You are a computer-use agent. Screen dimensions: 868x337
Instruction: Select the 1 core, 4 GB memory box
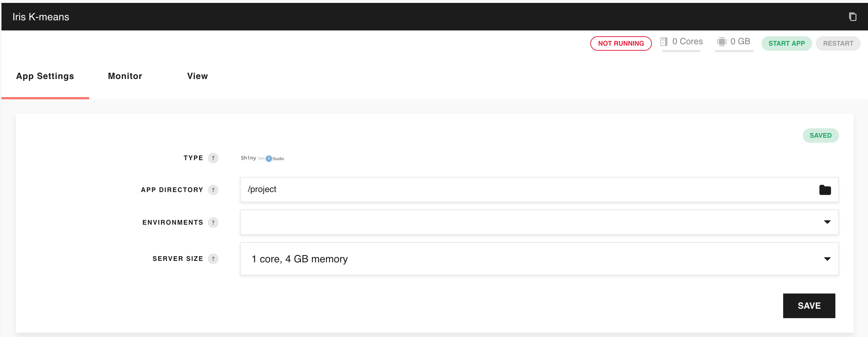point(508,259)
